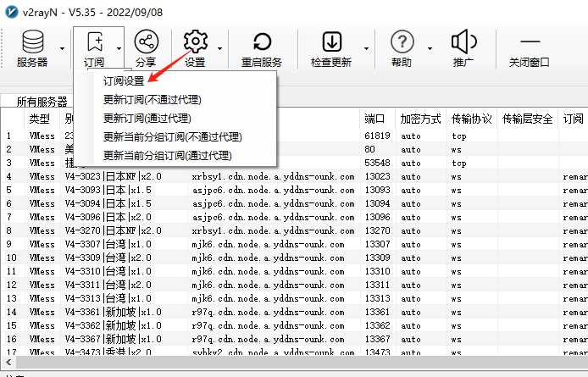Screen dimensions: 588x377
Task: Click the 检查更新 check update icon
Action: pyautogui.click(x=332, y=42)
